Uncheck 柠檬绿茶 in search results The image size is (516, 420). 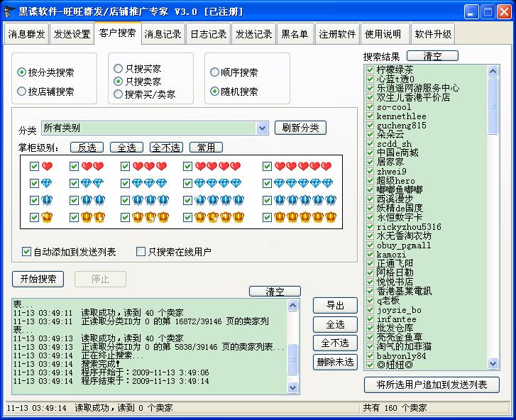[370, 70]
